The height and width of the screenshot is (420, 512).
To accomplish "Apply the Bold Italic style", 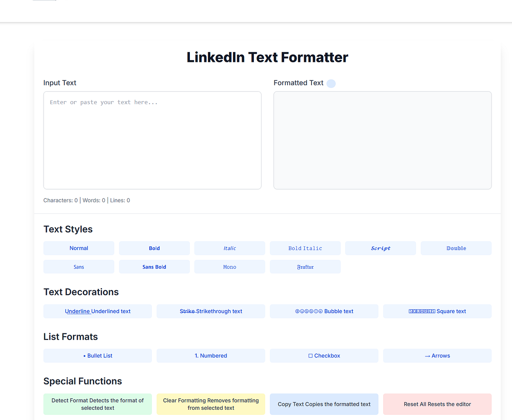I will point(305,248).
